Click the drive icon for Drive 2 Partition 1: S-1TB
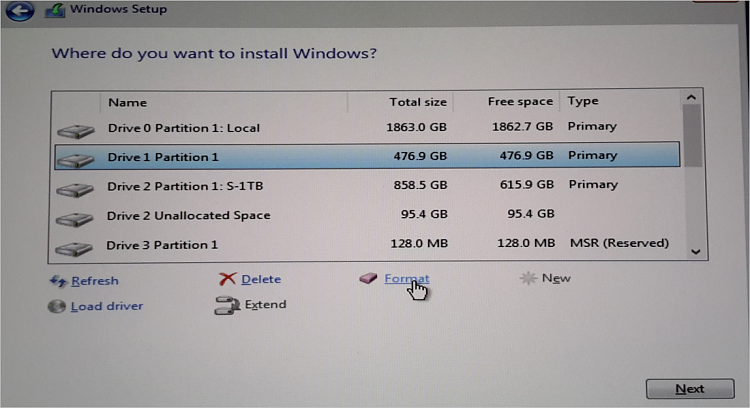Screen dimensions: 750x408 74,190
